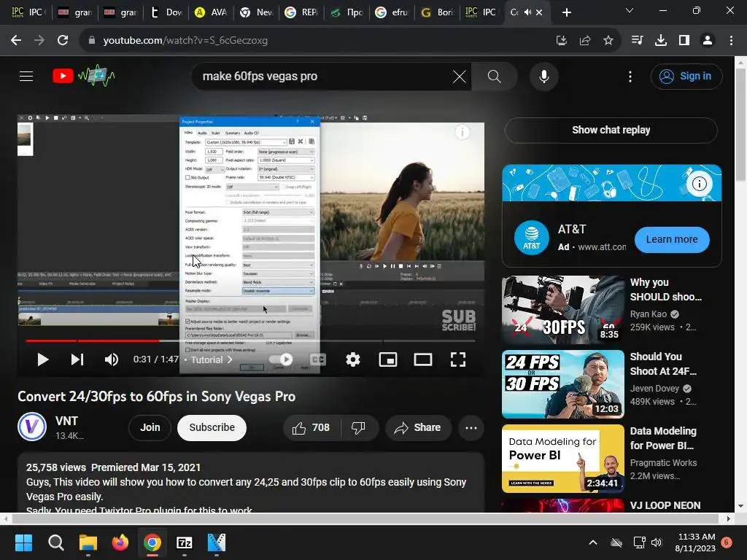
Task: Show hidden system tray icons
Action: click(592, 542)
